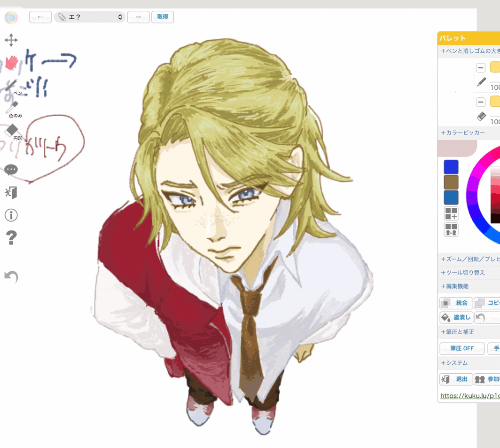Click the コピー copy layer button

487,303
